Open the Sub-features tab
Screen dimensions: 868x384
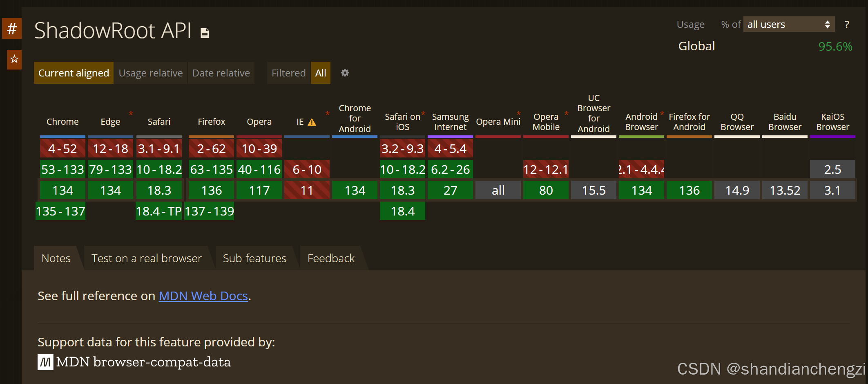tap(254, 258)
